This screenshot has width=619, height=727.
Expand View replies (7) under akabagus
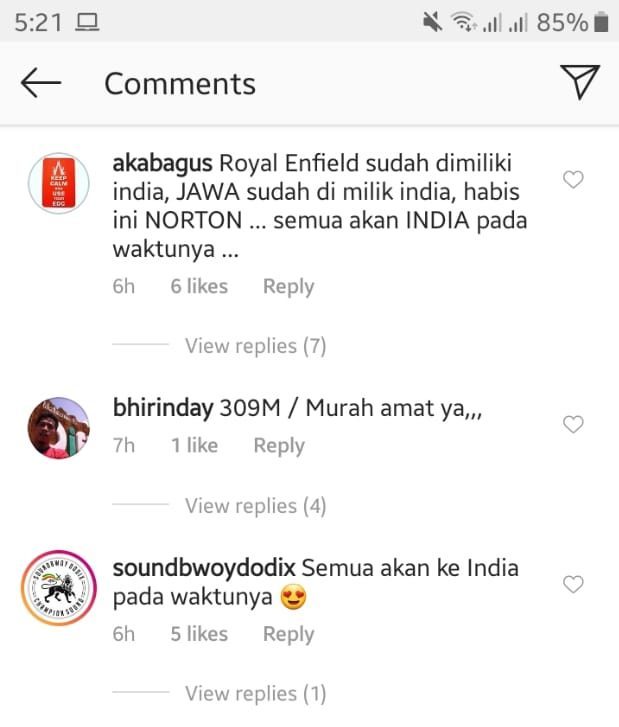point(255,346)
